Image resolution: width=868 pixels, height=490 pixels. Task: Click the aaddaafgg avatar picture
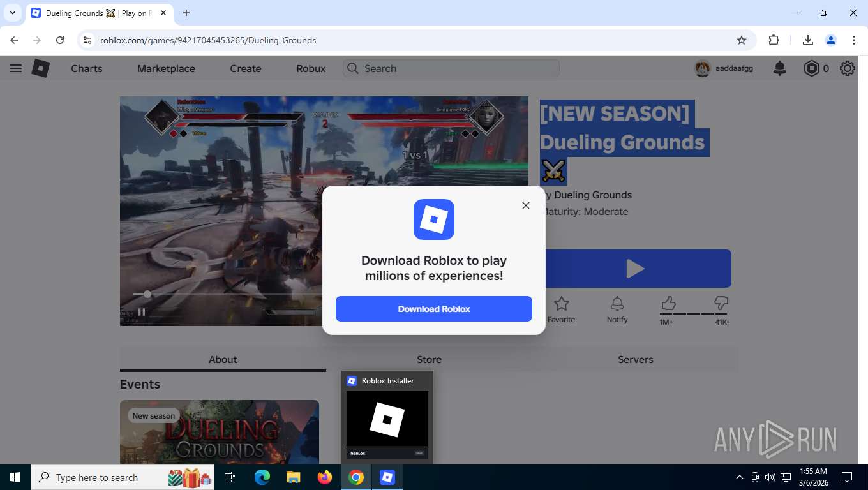pos(703,68)
